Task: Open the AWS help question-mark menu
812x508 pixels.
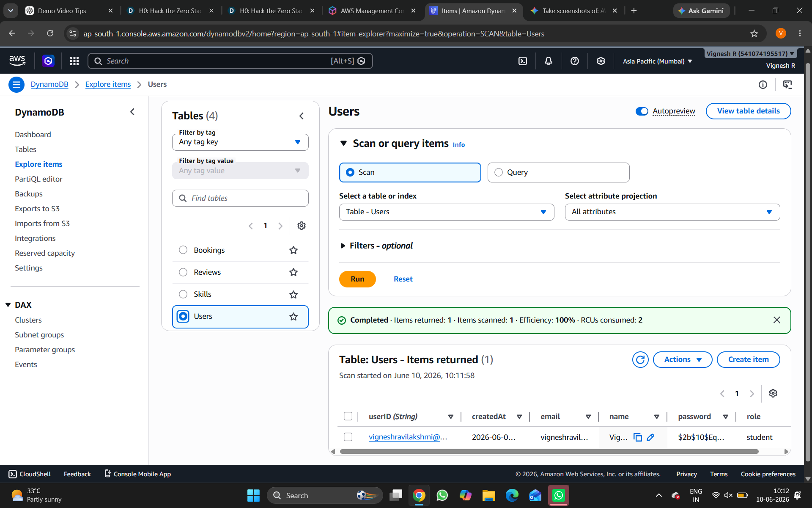Action: click(x=574, y=61)
